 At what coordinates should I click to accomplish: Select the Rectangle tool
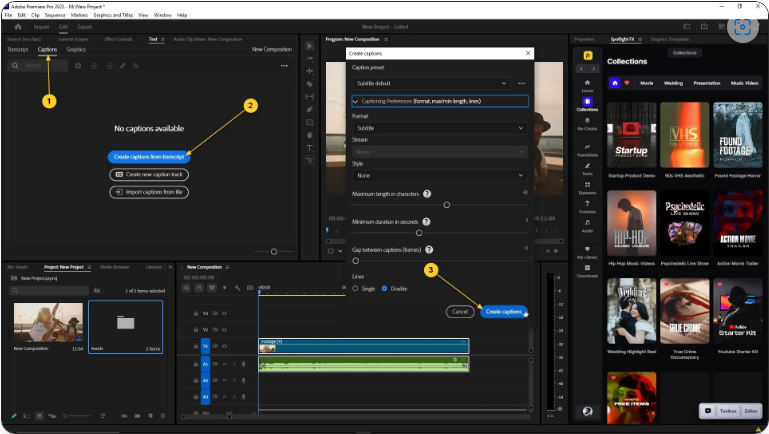(309, 122)
